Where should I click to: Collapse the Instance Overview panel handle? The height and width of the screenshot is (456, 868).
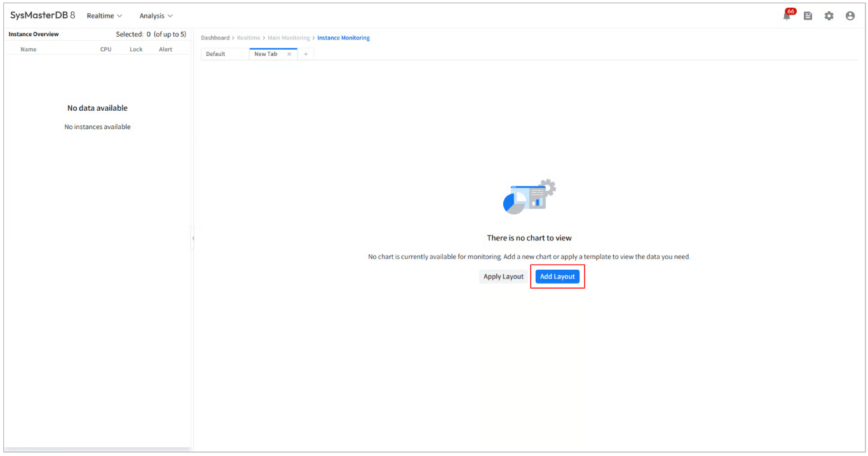193,238
